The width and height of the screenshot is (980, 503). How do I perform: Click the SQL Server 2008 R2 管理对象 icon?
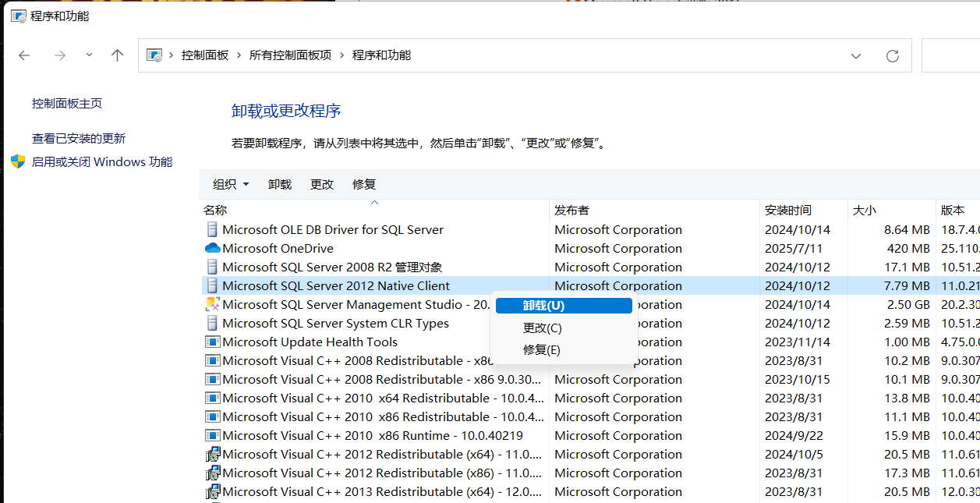coord(212,267)
